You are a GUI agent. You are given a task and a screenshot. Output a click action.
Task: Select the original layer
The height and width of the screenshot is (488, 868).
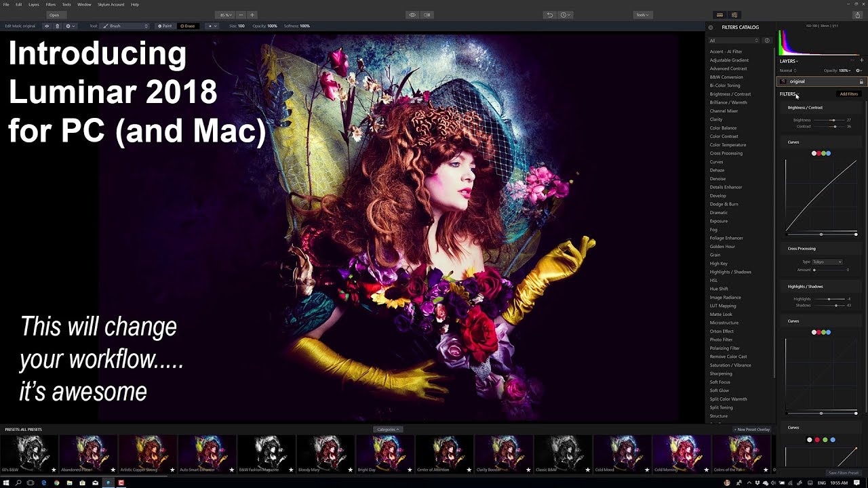coord(821,81)
